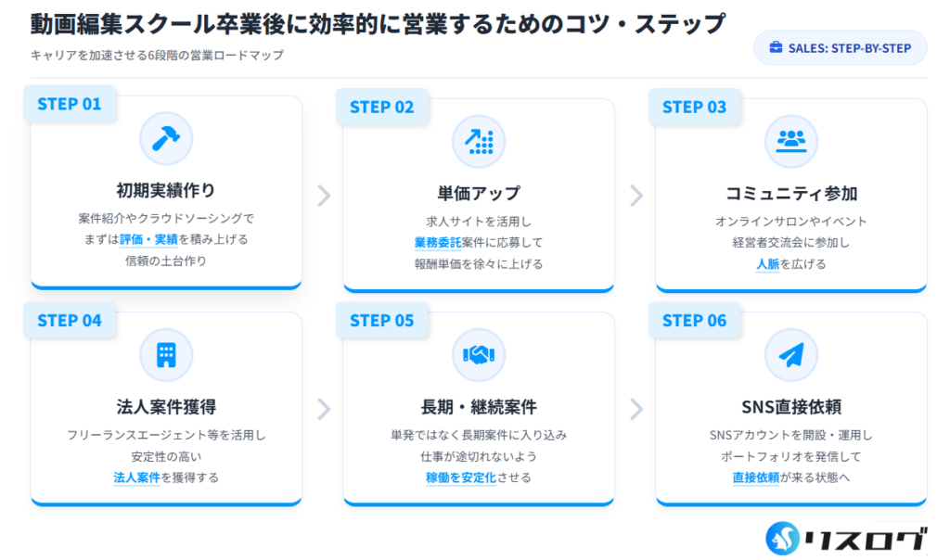Viewport: 950px width, 560px height.
Task: Click the highlighted 直接依頼 link text
Action: tap(755, 477)
